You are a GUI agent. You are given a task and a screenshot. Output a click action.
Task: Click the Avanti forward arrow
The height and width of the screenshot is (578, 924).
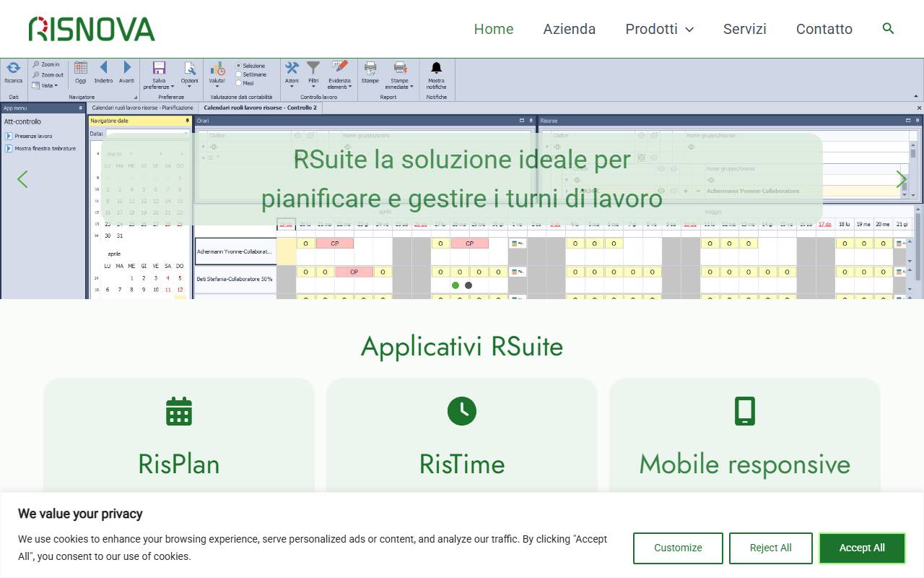(x=127, y=67)
